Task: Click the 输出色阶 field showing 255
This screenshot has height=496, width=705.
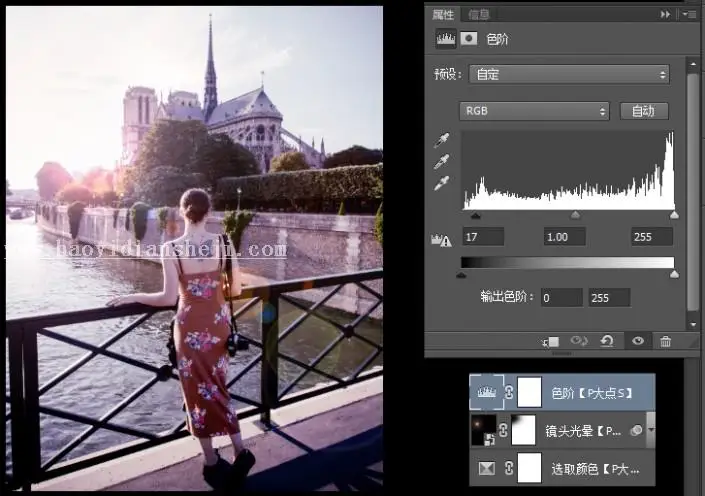Action: [609, 298]
